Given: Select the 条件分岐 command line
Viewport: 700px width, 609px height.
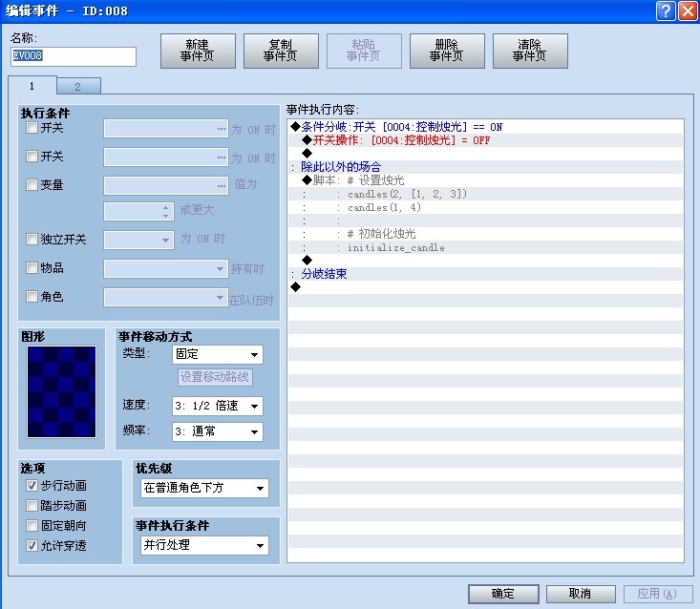Looking at the screenshot, I should [x=485, y=127].
